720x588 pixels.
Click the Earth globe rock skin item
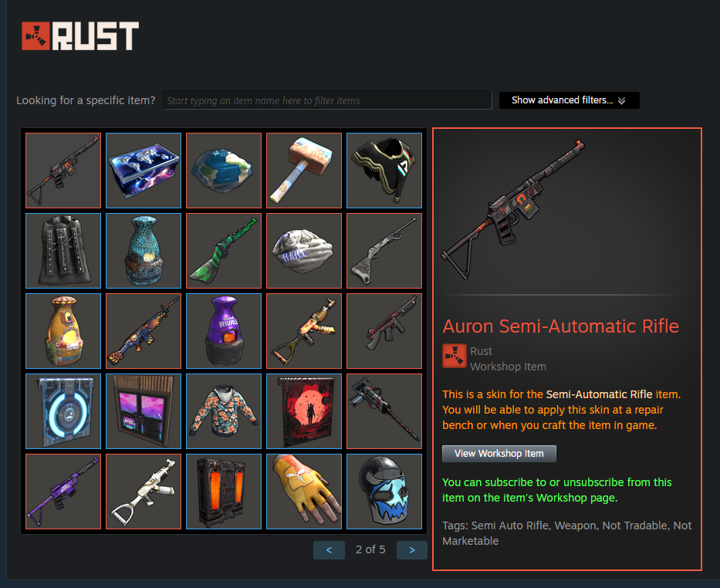(224, 171)
